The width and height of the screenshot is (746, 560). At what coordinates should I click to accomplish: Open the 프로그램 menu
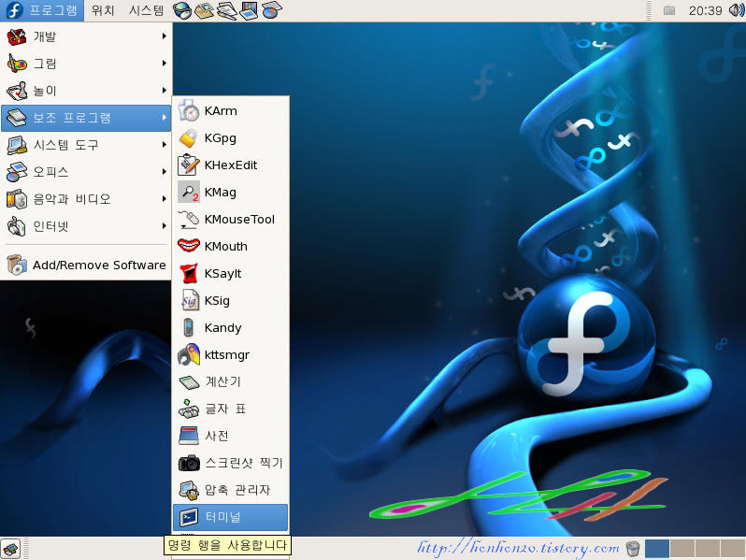(42, 10)
